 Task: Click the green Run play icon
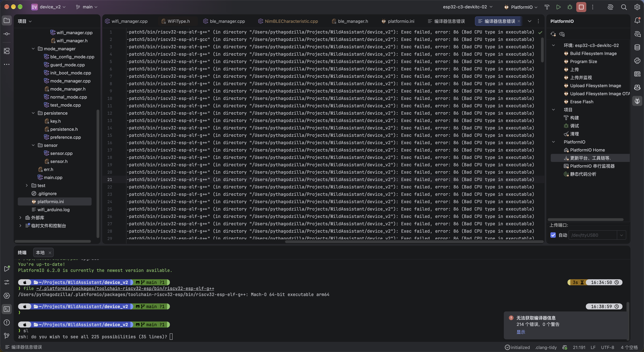click(x=558, y=7)
